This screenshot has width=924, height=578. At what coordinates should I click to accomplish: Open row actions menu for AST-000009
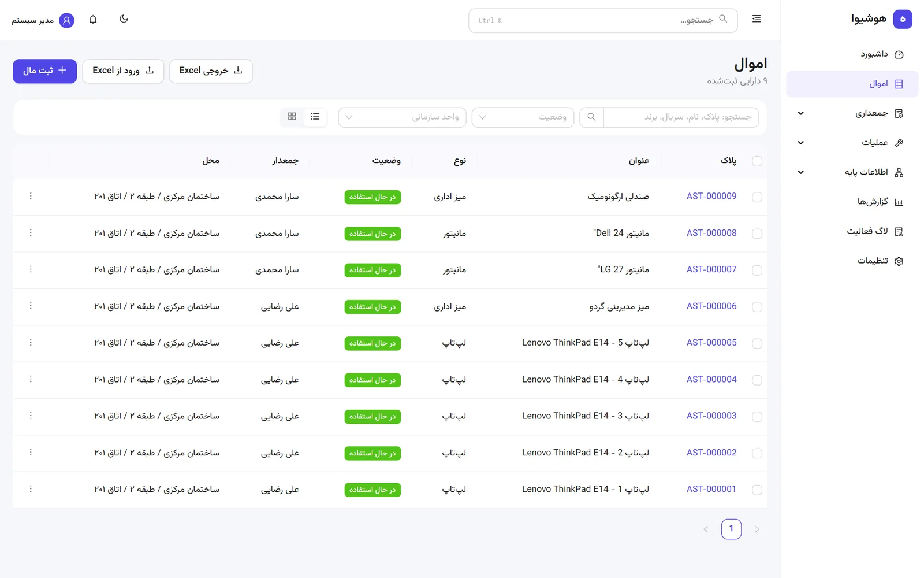tap(31, 197)
